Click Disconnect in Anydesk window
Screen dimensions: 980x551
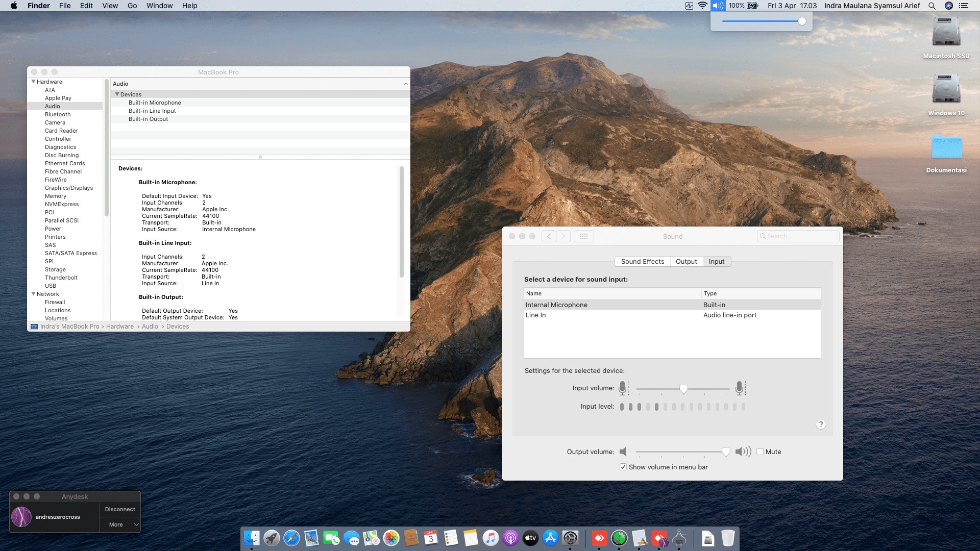[120, 509]
